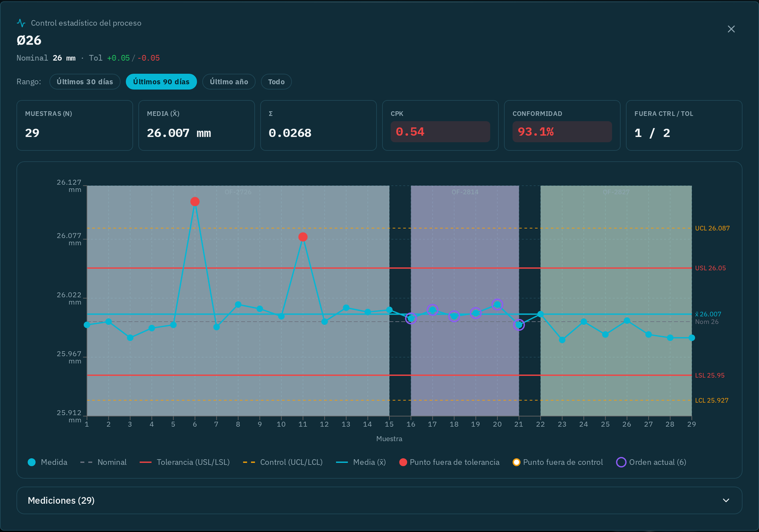Click the Conformidad value 93.1%
This screenshot has width=759, height=532.
[x=562, y=132]
